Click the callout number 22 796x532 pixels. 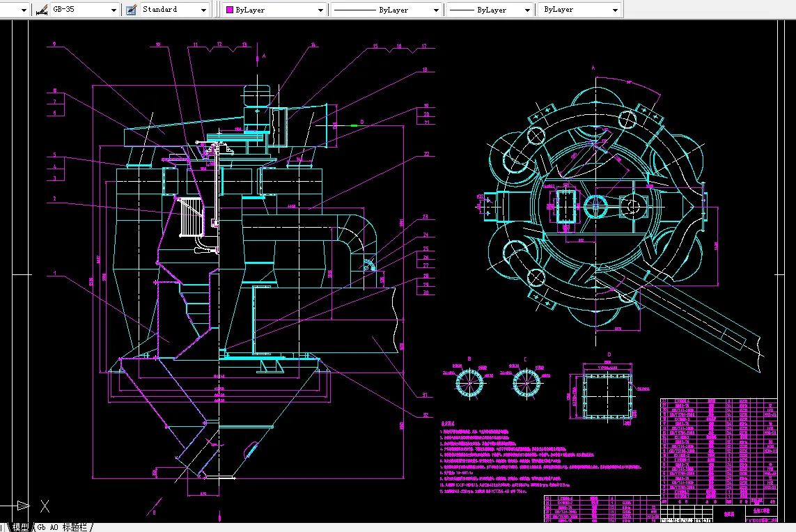click(x=426, y=154)
